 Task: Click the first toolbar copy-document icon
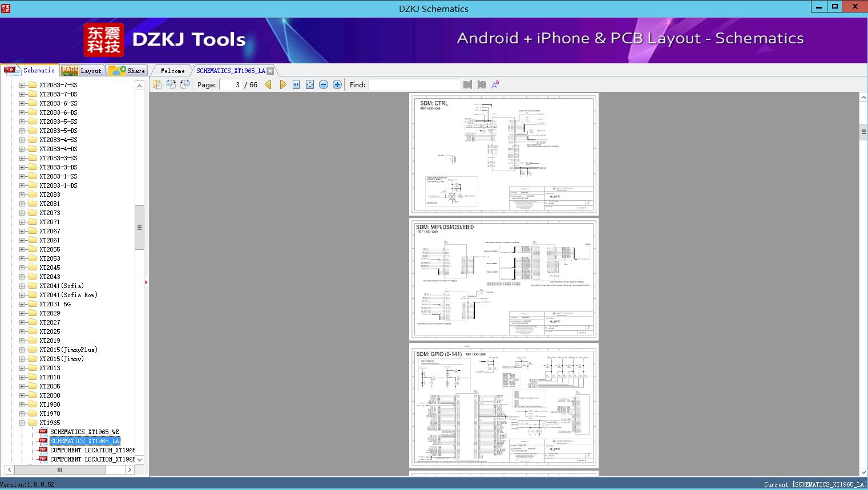(x=158, y=84)
